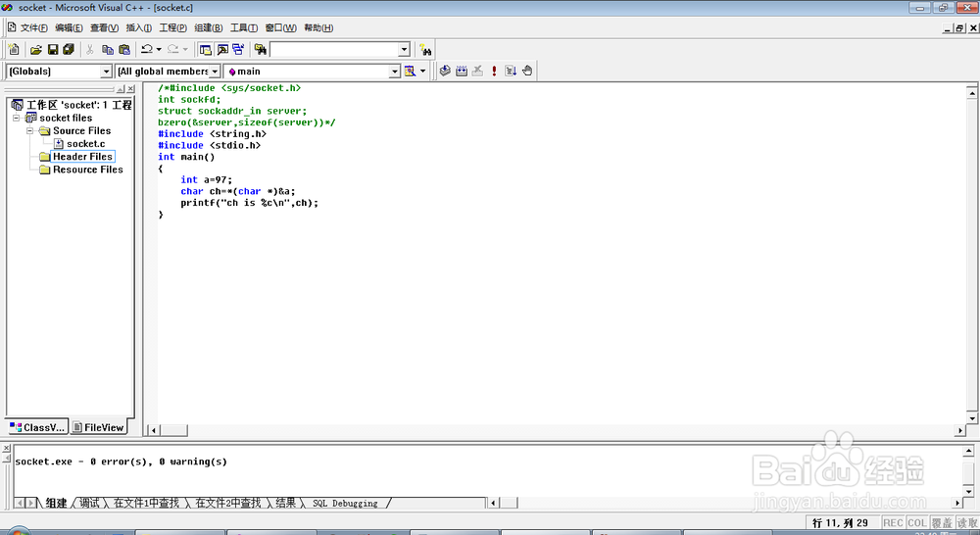
Task: Click the Redo arrow icon
Action: pyautogui.click(x=173, y=49)
